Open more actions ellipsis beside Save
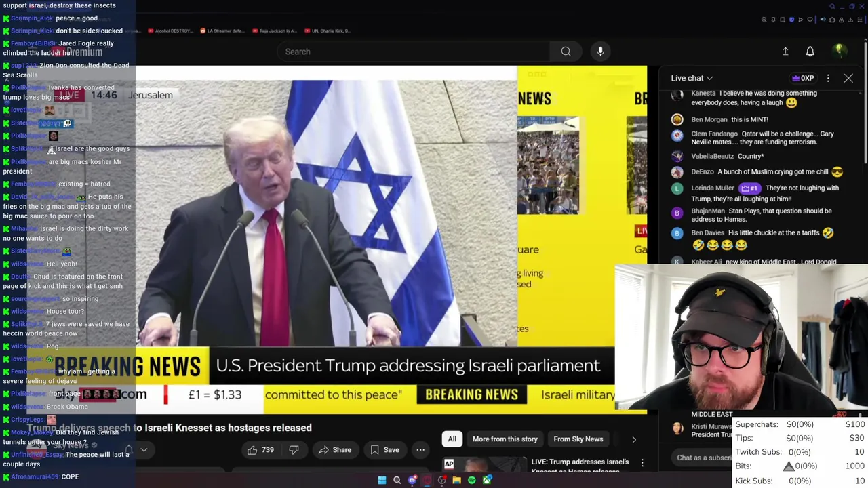 420,450
